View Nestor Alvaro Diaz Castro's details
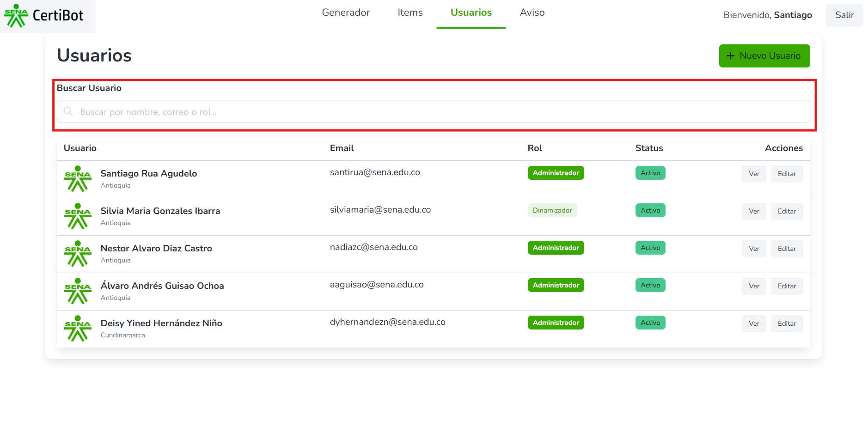 [x=753, y=249]
